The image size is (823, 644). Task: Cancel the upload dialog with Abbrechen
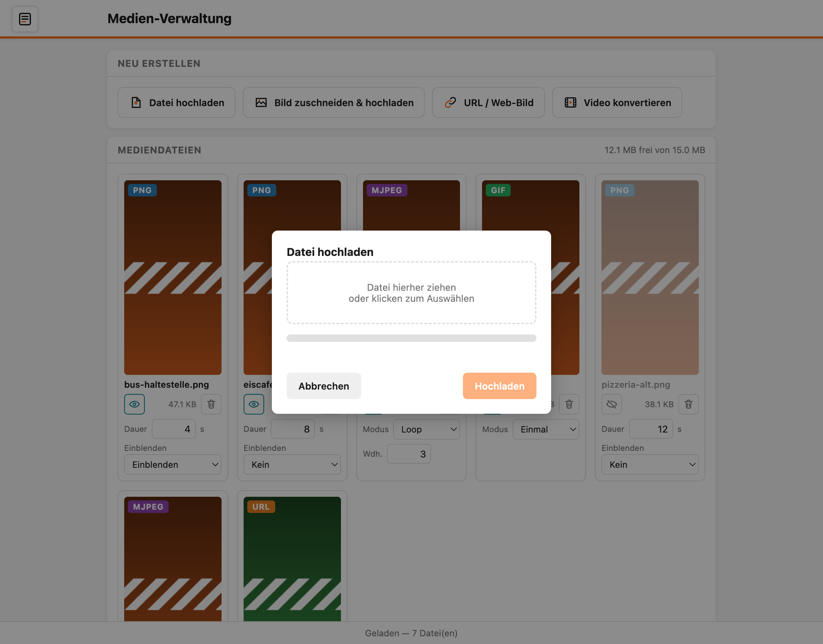(324, 386)
